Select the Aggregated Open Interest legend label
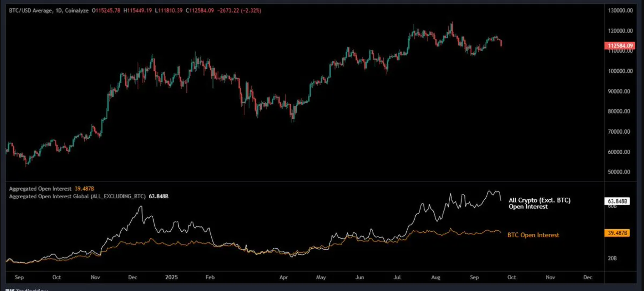This screenshot has height=291, width=644. point(40,189)
